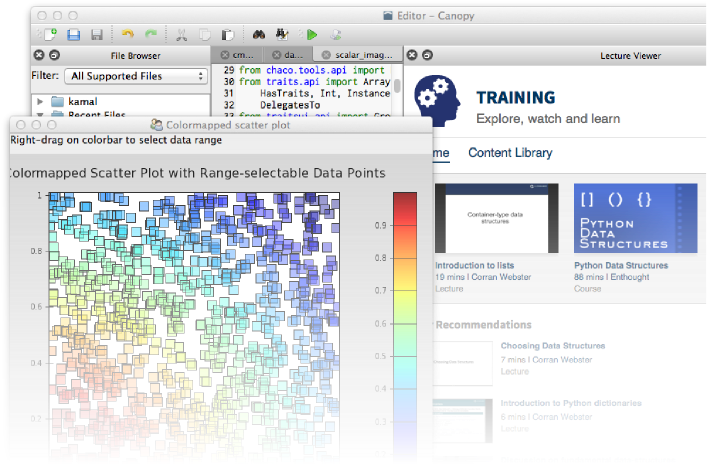Image resolution: width=707 pixels, height=464 pixels.
Task: Cut selection with the scissors icon
Action: [x=182, y=35]
